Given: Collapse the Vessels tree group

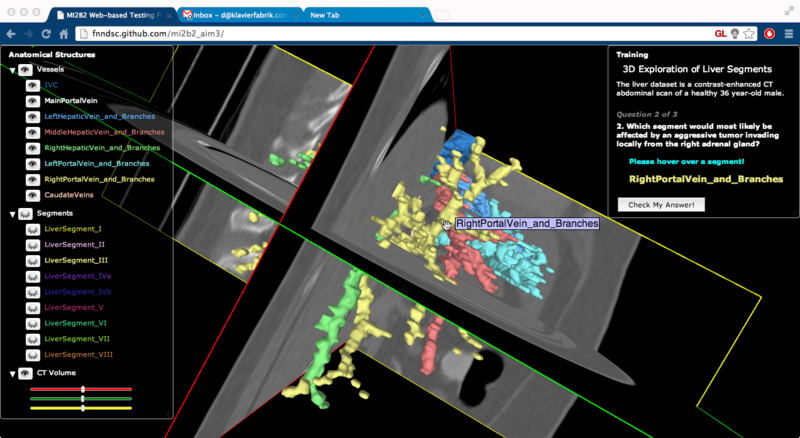Looking at the screenshot, I should click(x=12, y=71).
